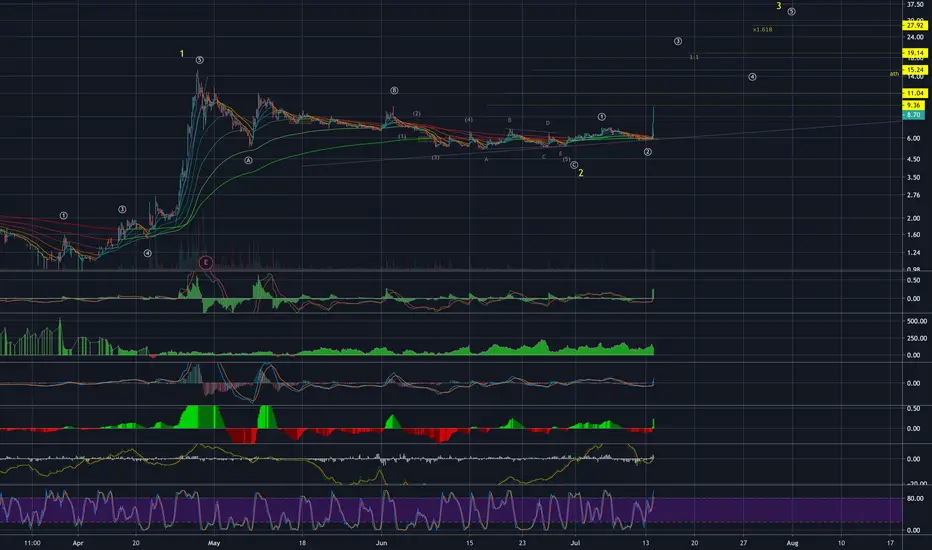932x550 pixels.
Task: Click the triangle D label
Action: tap(547, 123)
